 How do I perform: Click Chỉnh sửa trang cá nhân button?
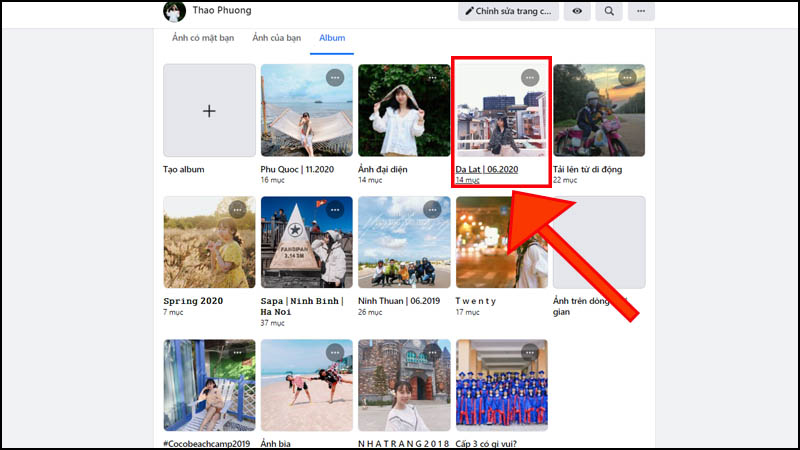(x=508, y=11)
